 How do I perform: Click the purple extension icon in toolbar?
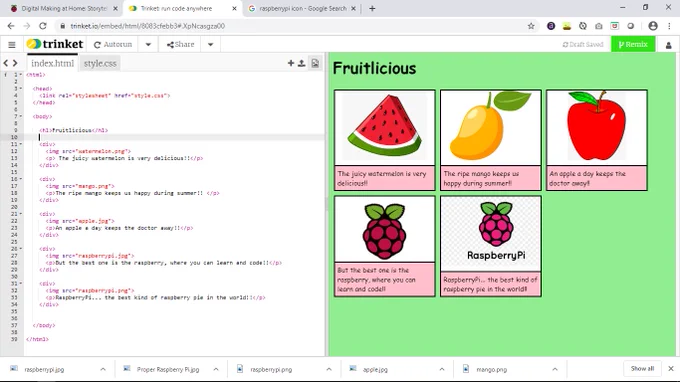point(551,26)
